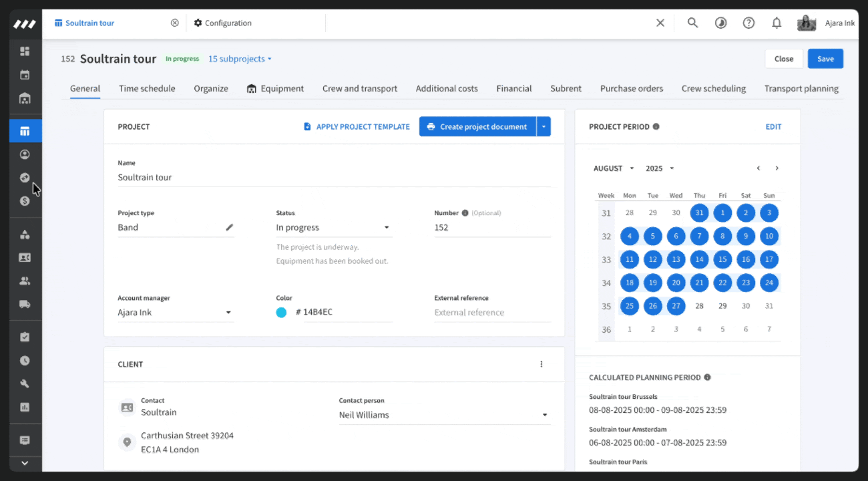
Task: Click the blue project color swatch
Action: (x=281, y=313)
